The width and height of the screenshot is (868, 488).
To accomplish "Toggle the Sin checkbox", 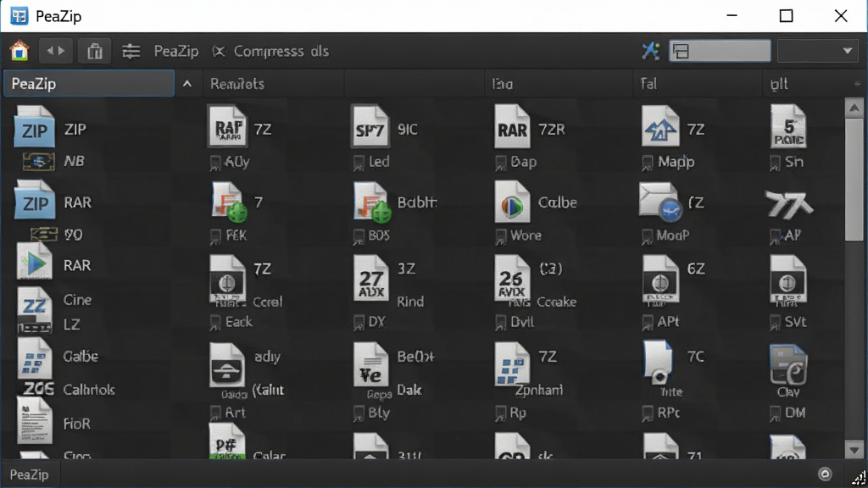I will point(775,163).
